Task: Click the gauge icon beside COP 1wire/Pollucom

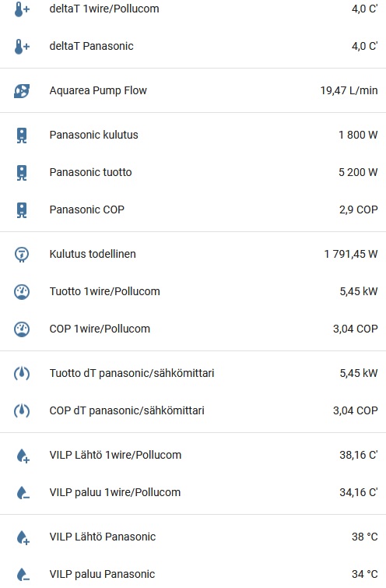Action: click(x=22, y=329)
